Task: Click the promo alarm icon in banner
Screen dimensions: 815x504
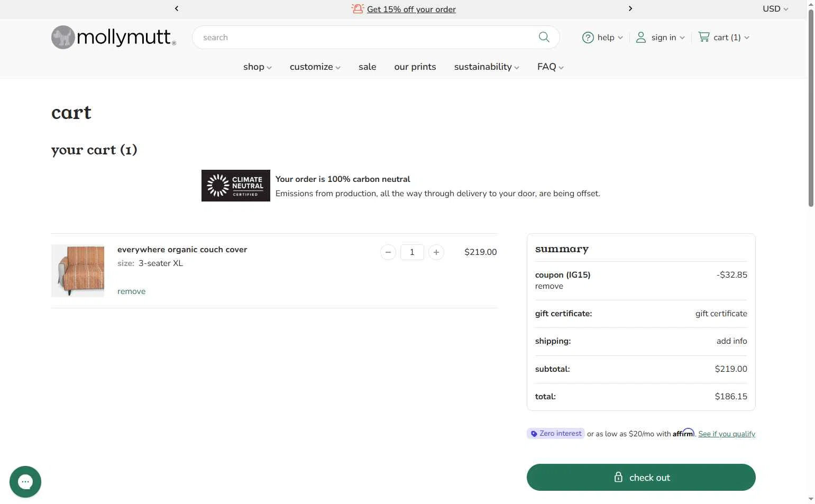Action: pos(358,8)
